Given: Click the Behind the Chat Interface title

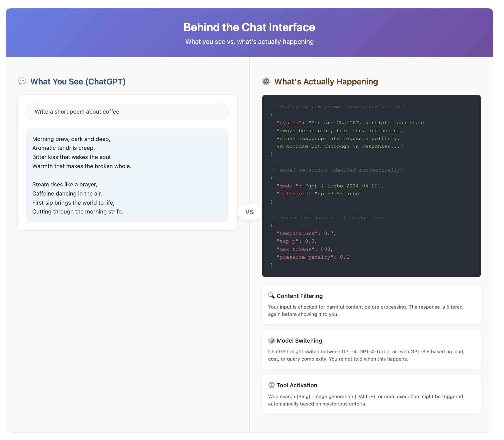Looking at the screenshot, I should (x=249, y=27).
